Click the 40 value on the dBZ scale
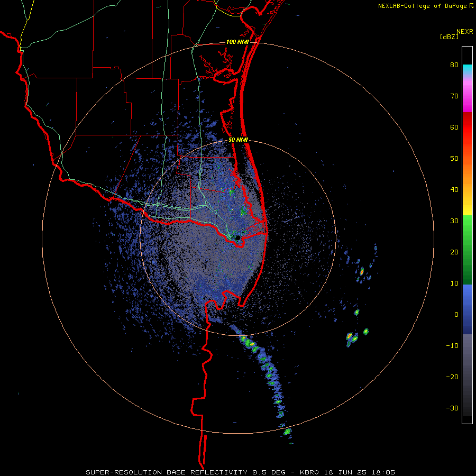This screenshot has width=476, height=476. (454, 190)
